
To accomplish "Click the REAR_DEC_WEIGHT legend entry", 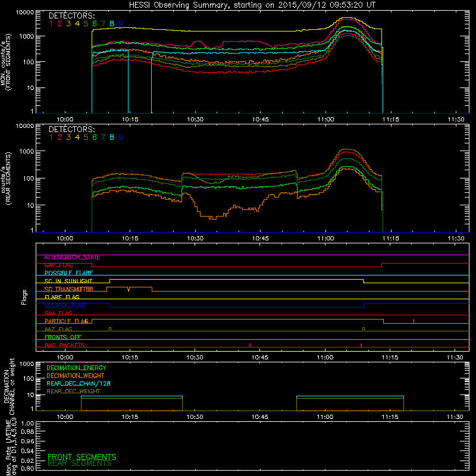I will [x=73, y=392].
